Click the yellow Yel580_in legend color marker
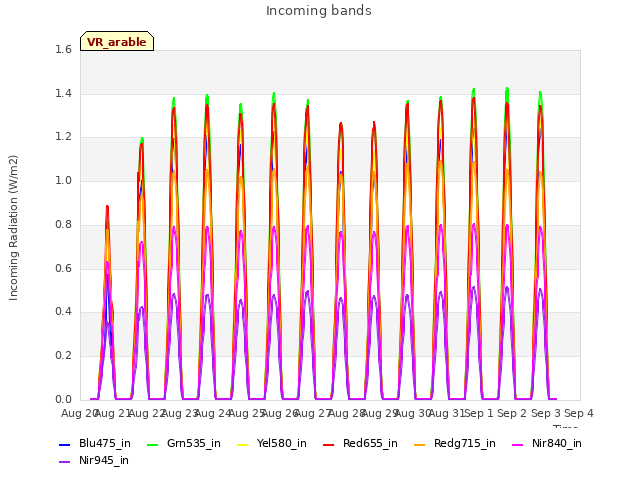This screenshot has width=640, height=480. [243, 444]
